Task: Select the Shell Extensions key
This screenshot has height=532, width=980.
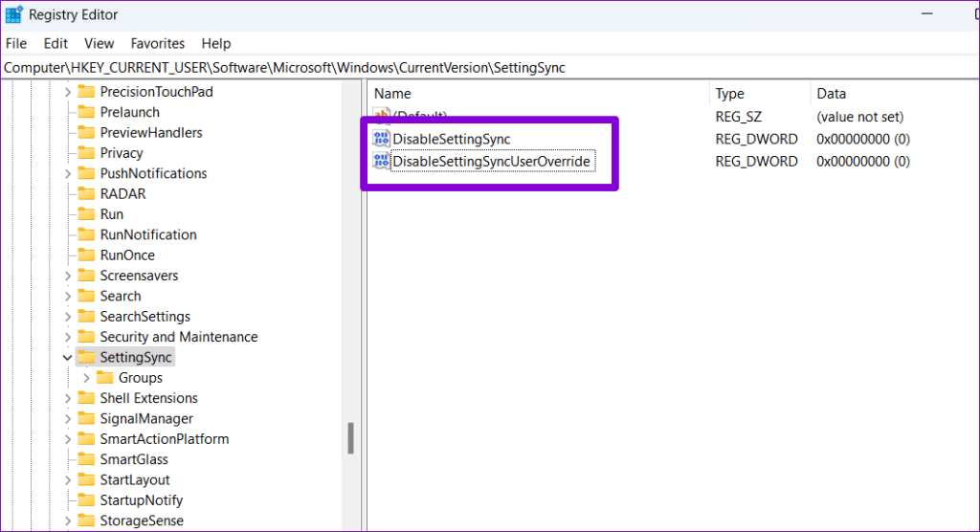Action: pos(148,398)
